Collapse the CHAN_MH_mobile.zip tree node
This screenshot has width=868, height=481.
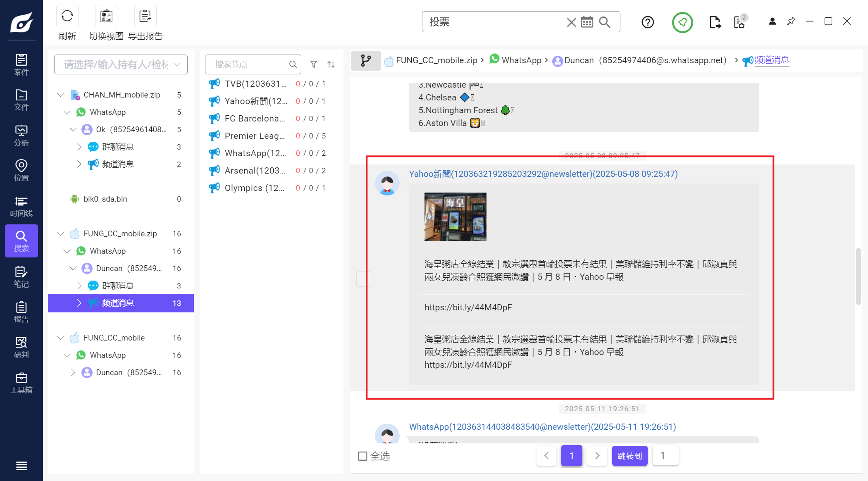click(61, 95)
